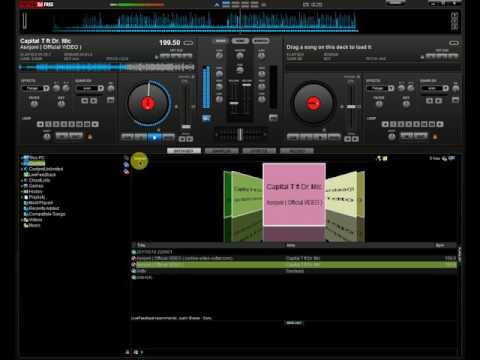Hit the CUE button on left deck
The width and height of the screenshot is (480, 360).
point(128,137)
